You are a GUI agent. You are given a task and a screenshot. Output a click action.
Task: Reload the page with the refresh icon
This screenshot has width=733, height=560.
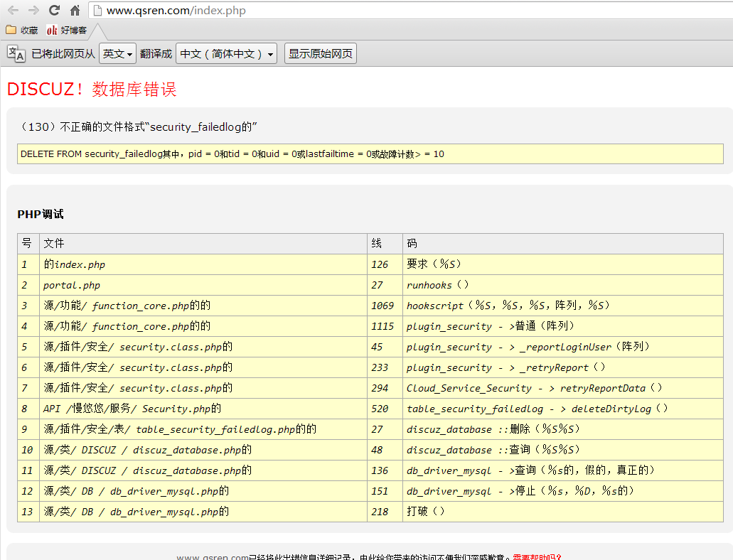[54, 10]
